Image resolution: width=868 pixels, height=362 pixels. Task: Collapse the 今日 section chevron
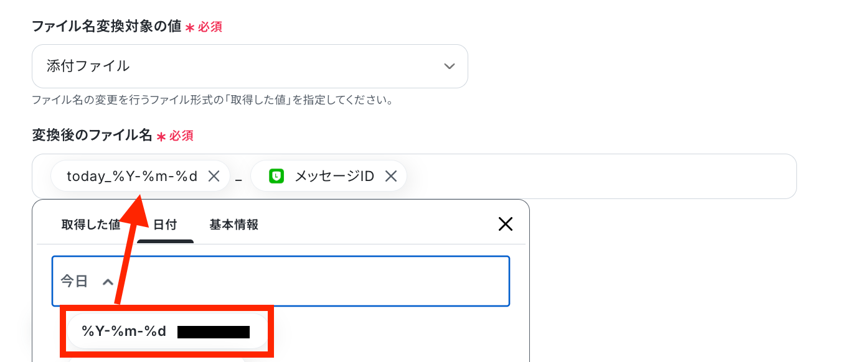(x=108, y=282)
